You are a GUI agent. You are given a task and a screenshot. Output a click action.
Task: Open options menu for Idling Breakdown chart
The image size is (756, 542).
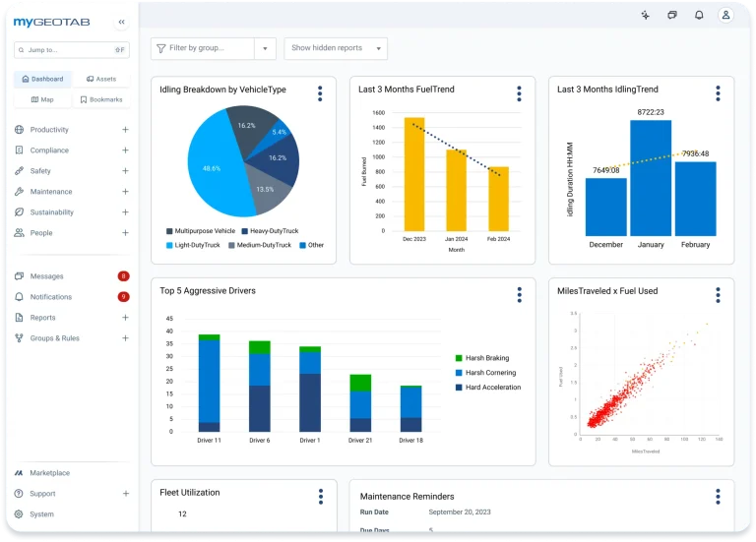(320, 93)
